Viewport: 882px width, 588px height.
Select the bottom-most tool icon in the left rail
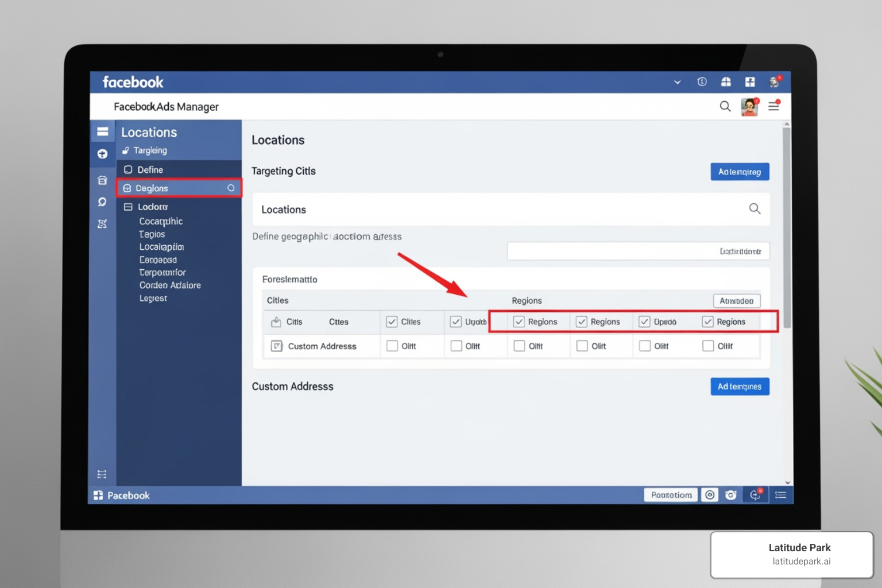click(x=102, y=474)
